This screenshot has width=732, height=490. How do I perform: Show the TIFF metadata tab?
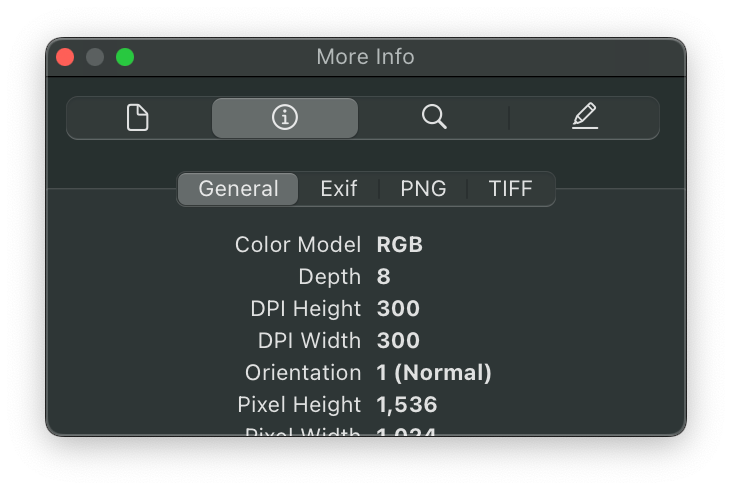510,189
